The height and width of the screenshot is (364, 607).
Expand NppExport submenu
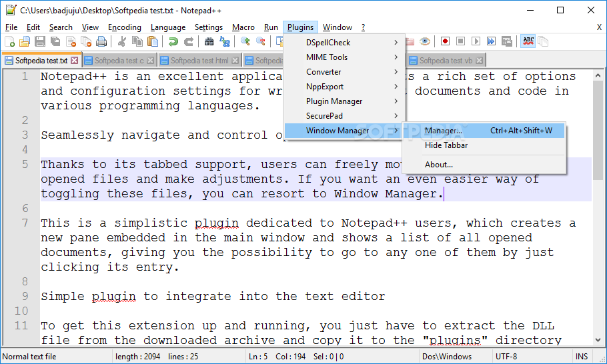point(345,87)
